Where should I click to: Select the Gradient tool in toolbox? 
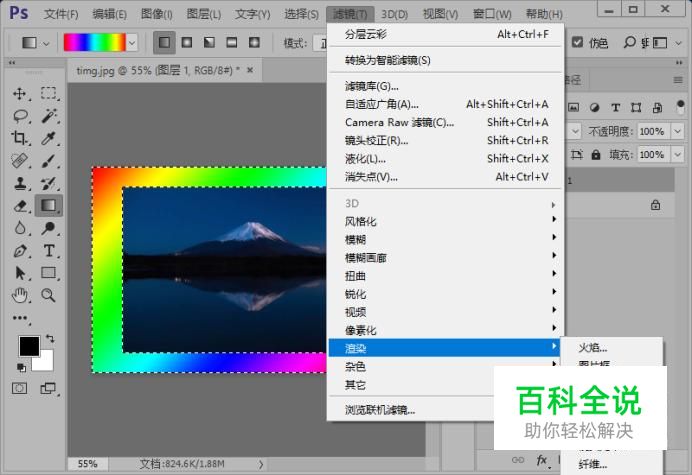(49, 205)
